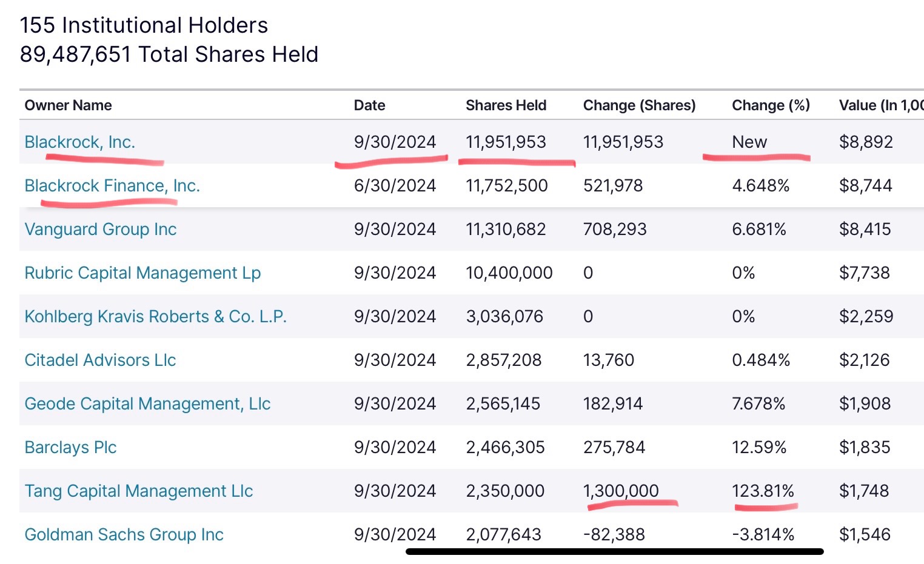Open the Barclays Plc holder link
This screenshot has width=924, height=564.
click(70, 447)
